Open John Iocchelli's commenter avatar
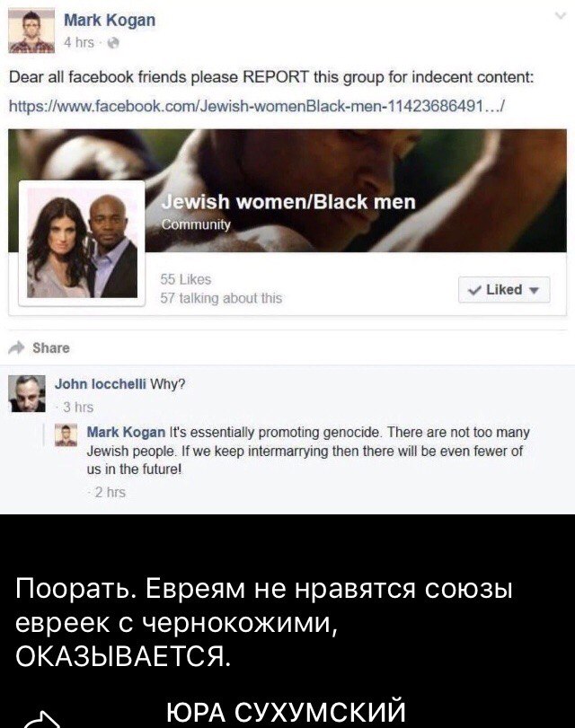Image resolution: width=575 pixels, height=728 pixels. 28,394
